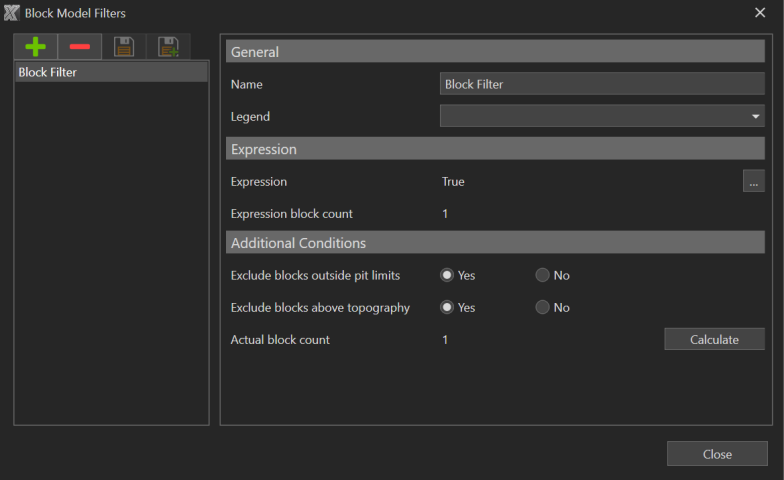
Task: Edit the Name field containing Block Filter
Action: click(x=602, y=84)
